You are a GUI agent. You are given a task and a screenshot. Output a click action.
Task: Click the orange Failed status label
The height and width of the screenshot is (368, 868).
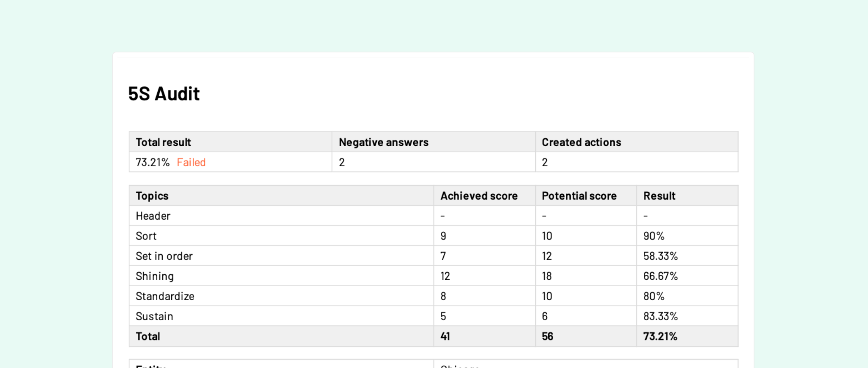[x=191, y=162]
